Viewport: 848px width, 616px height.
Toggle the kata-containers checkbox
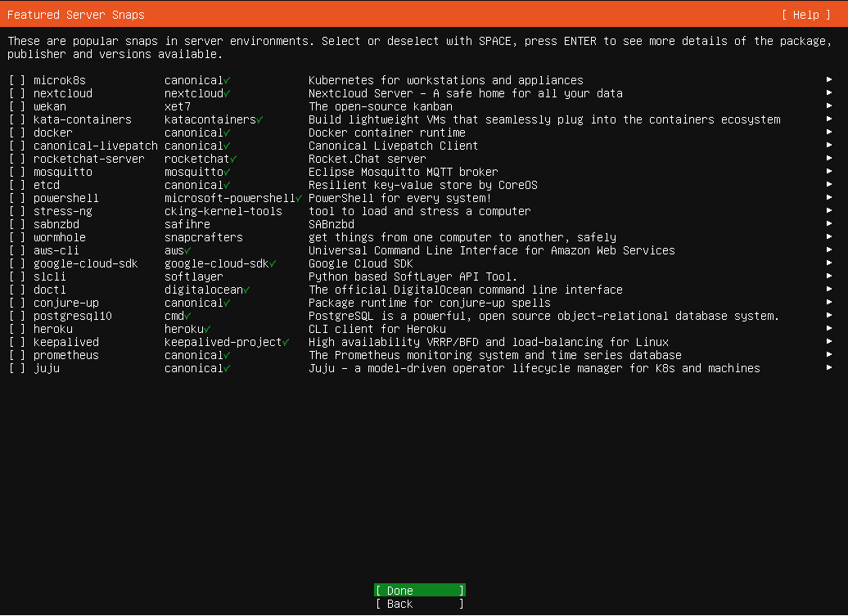tap(16, 120)
